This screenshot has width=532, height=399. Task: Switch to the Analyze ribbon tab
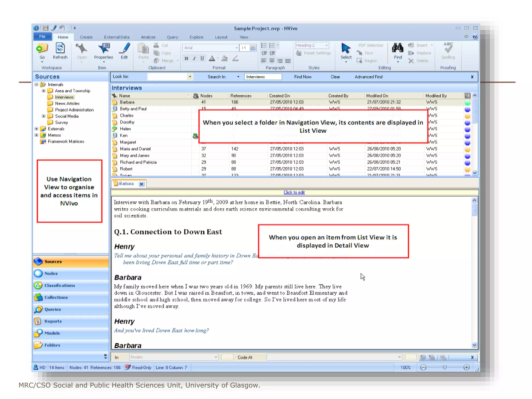tap(148, 37)
